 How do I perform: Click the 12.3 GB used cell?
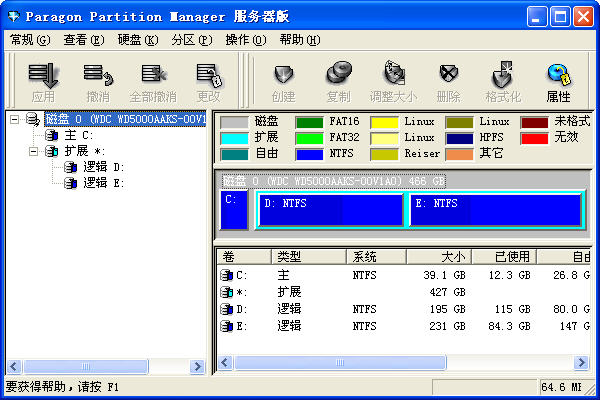click(509, 275)
